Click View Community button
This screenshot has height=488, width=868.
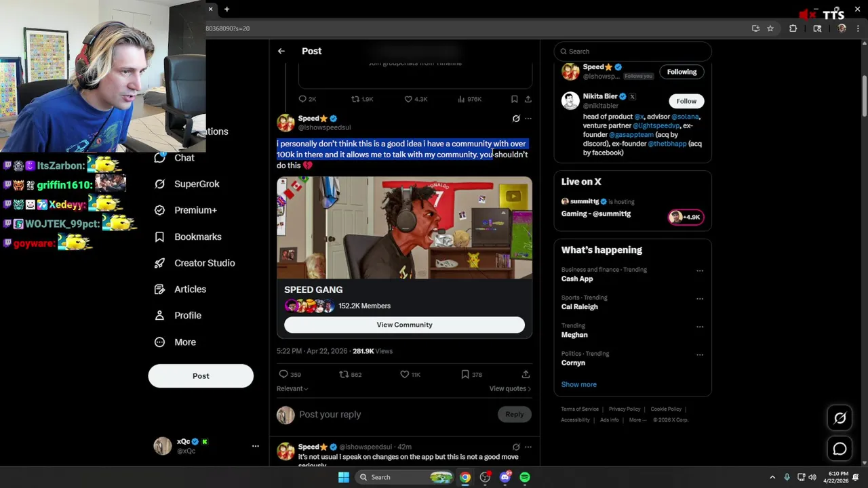pos(404,325)
